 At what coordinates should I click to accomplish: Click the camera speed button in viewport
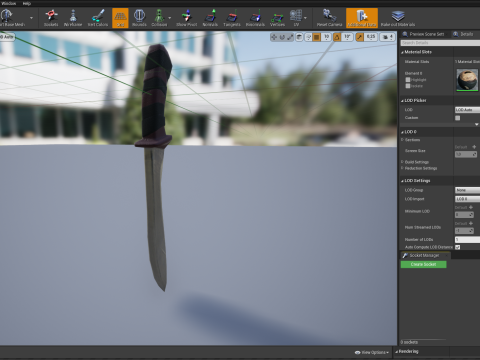(388, 37)
